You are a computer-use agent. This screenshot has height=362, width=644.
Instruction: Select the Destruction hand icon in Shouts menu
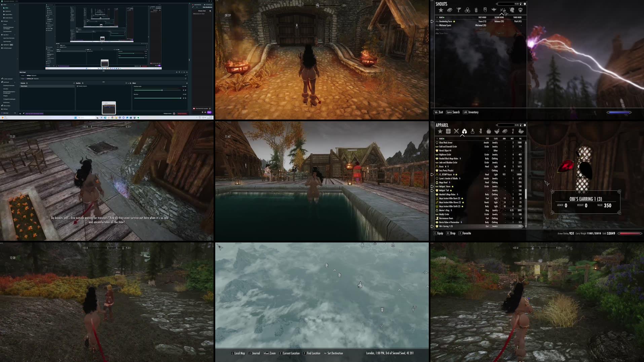coord(476,10)
